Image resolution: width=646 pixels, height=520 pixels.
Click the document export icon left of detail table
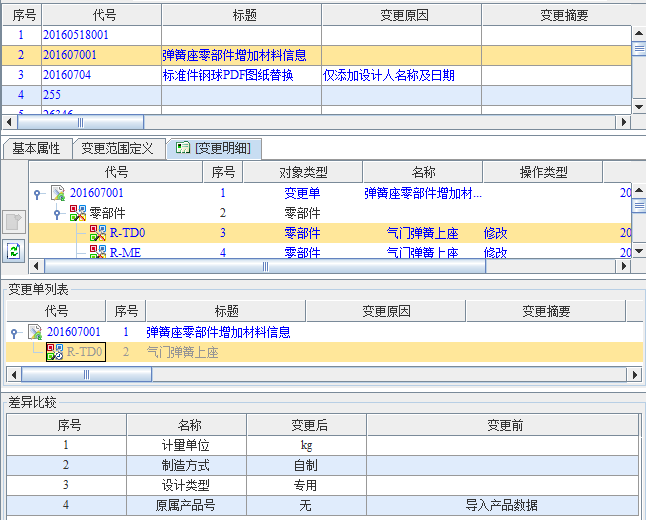coord(14,222)
